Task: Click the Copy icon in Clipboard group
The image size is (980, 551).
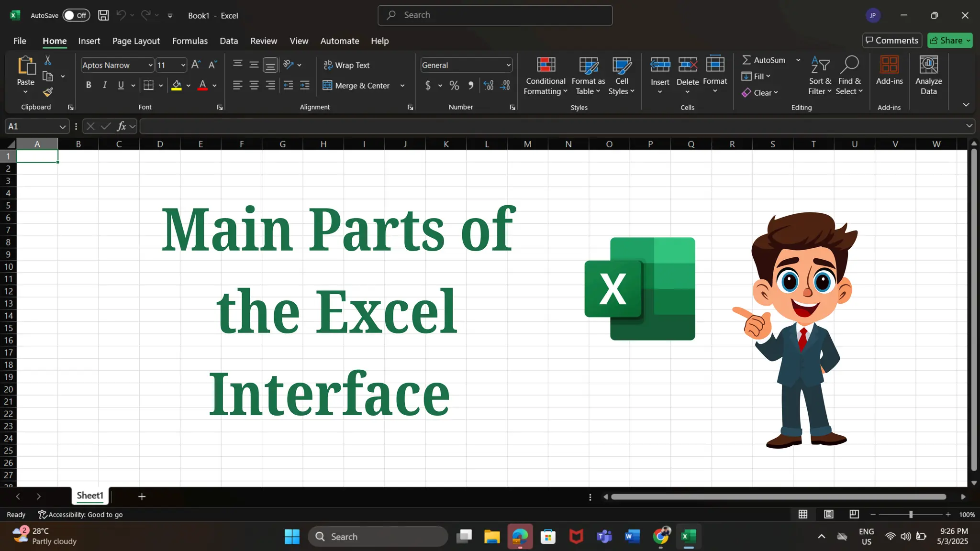Action: 48,76
